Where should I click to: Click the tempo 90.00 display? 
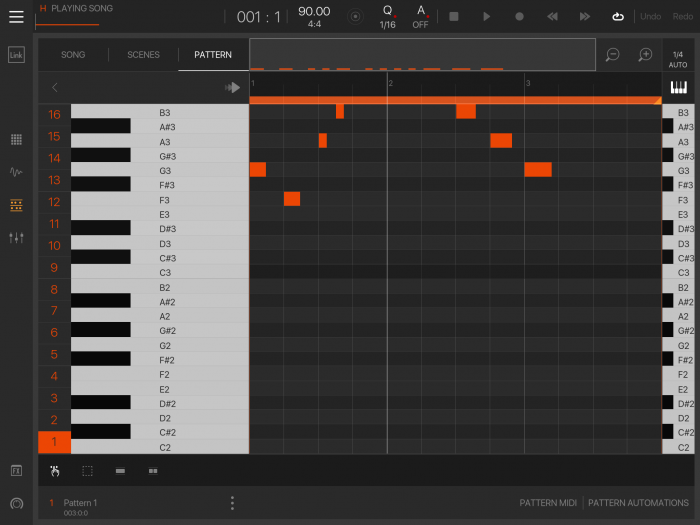pyautogui.click(x=314, y=12)
